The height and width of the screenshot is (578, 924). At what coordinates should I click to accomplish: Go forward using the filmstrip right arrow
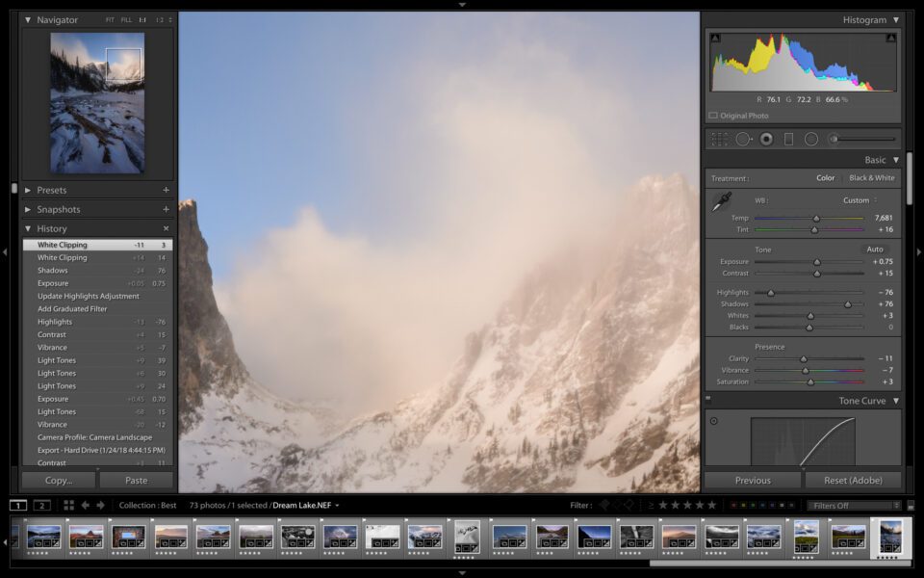[100, 506]
